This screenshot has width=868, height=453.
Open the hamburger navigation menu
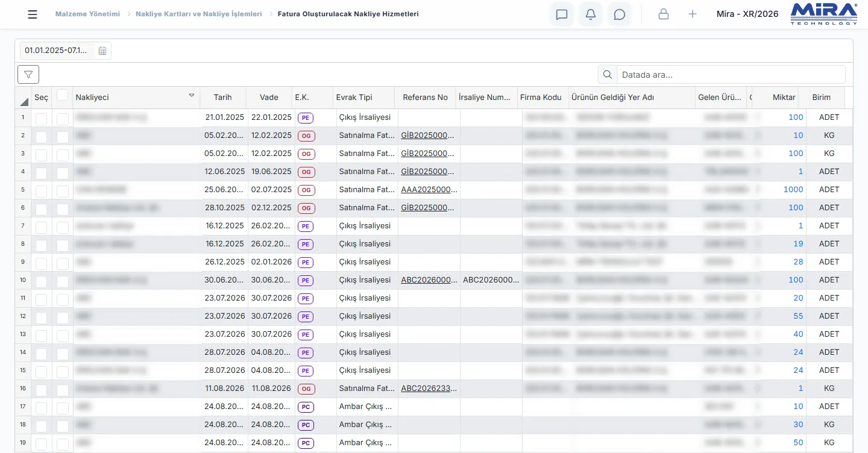[x=33, y=14]
